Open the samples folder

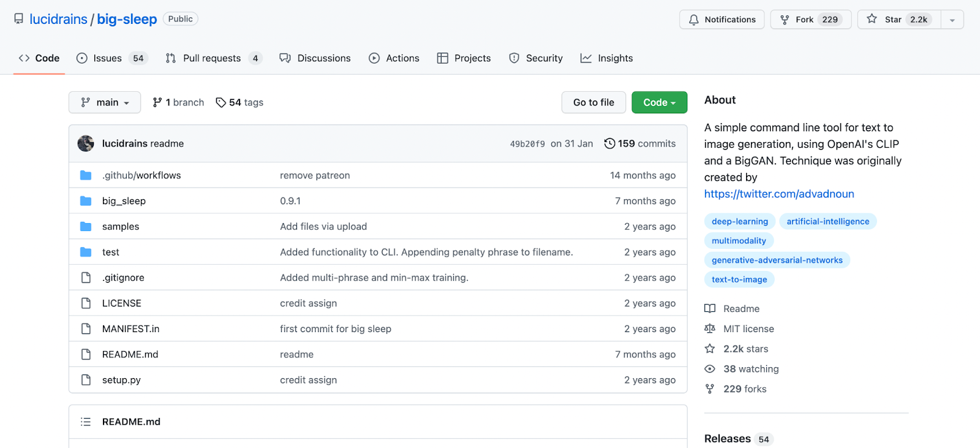click(x=121, y=227)
